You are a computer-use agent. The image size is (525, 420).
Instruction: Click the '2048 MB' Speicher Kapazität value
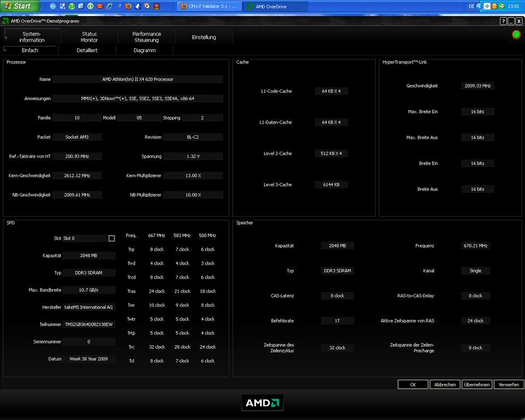pyautogui.click(x=337, y=246)
